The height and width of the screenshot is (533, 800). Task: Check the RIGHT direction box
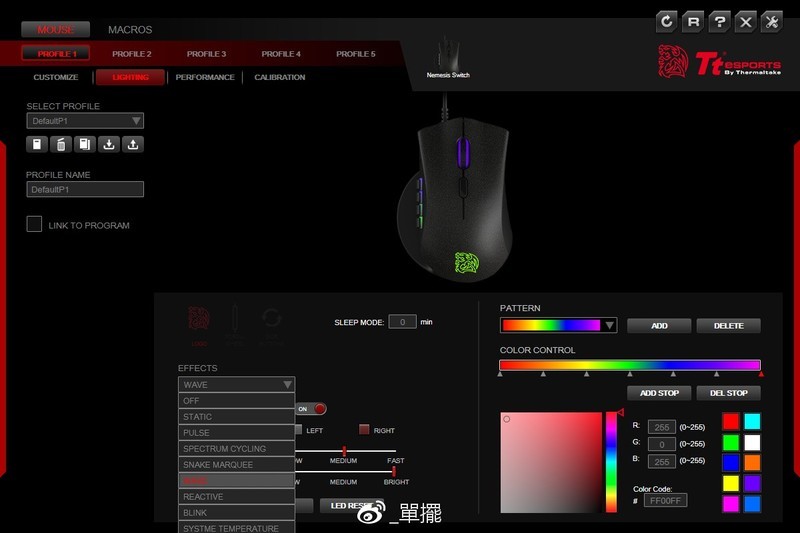click(x=364, y=429)
